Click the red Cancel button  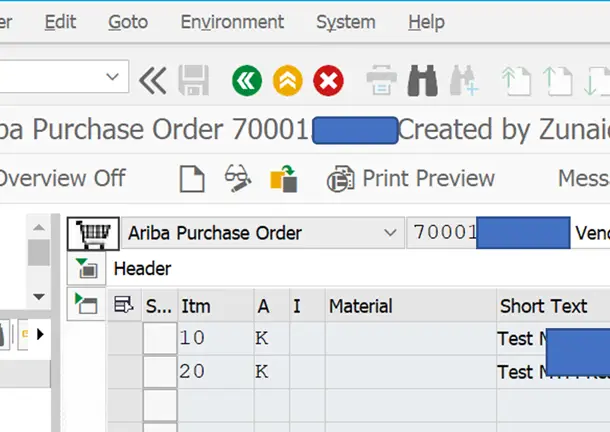click(328, 81)
